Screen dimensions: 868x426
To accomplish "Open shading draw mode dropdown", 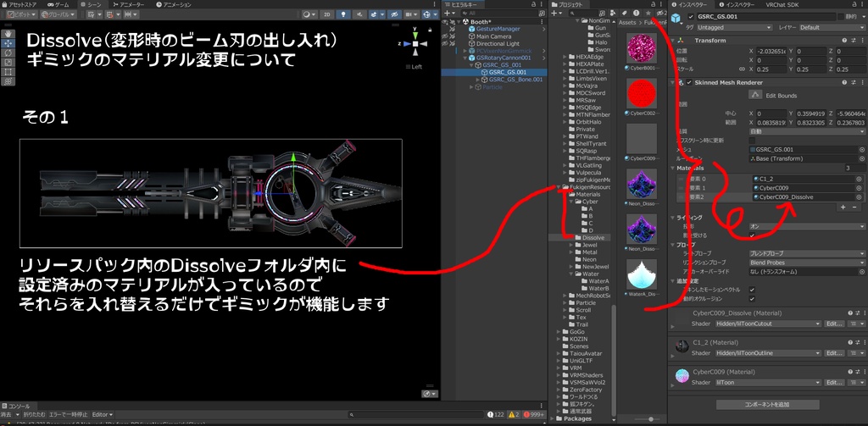I will (x=309, y=14).
